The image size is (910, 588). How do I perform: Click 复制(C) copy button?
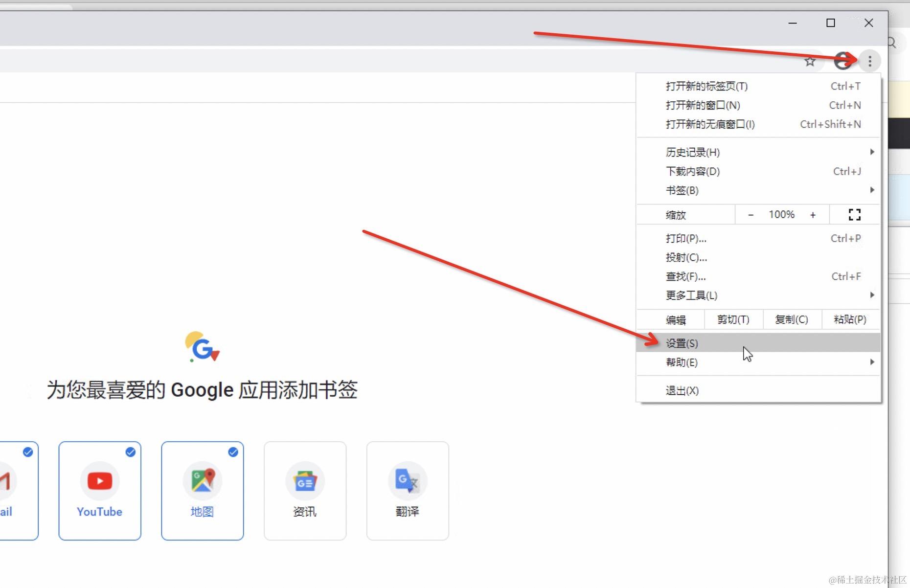[x=792, y=319]
